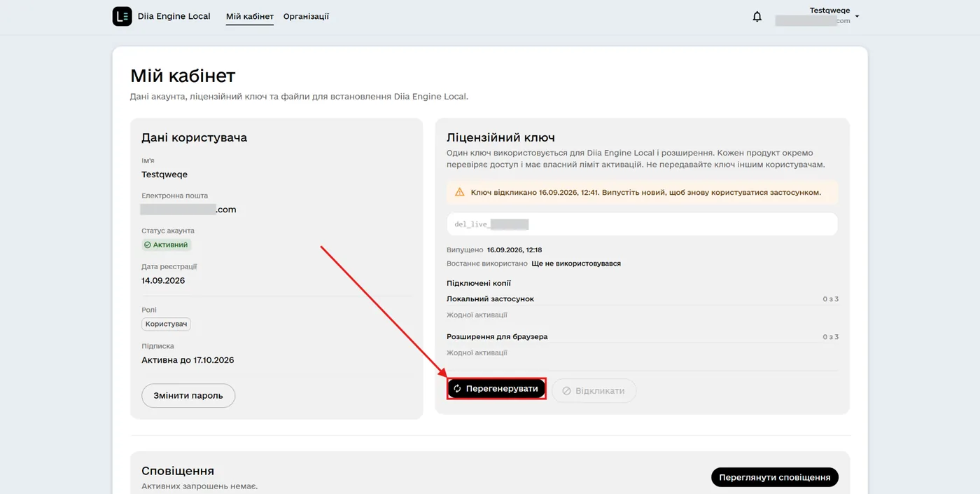Click the Локальний застосунок activations row

coord(642,306)
